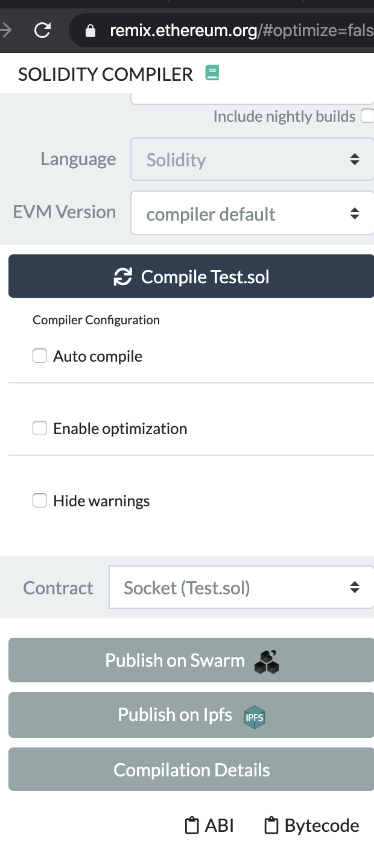374x868 pixels.
Task: Click the site padlock icon
Action: point(90,31)
